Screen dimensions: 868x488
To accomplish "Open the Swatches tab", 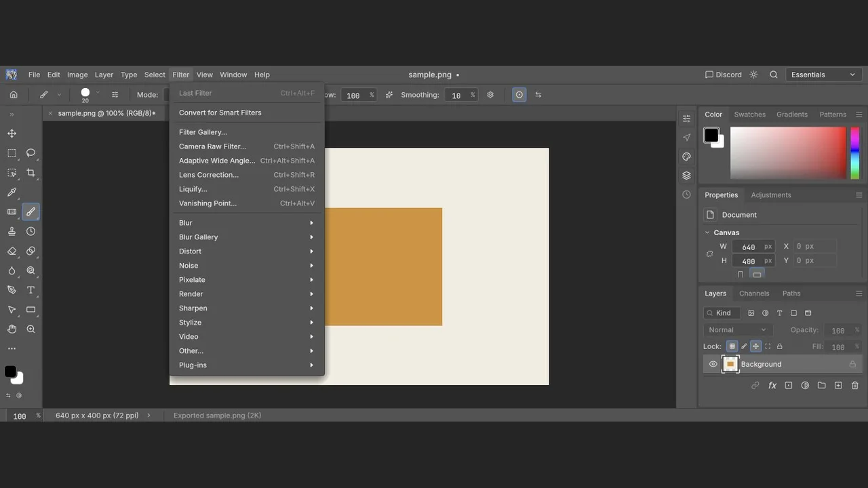I will [750, 115].
